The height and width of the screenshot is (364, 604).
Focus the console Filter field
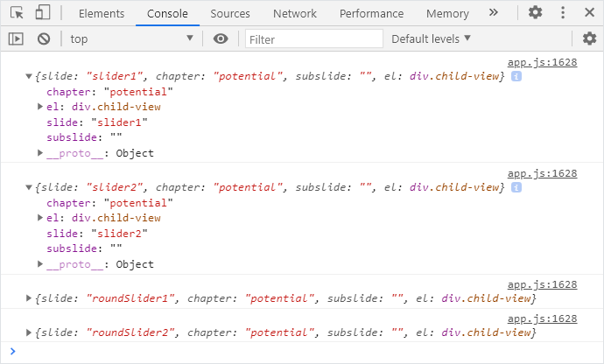point(313,39)
